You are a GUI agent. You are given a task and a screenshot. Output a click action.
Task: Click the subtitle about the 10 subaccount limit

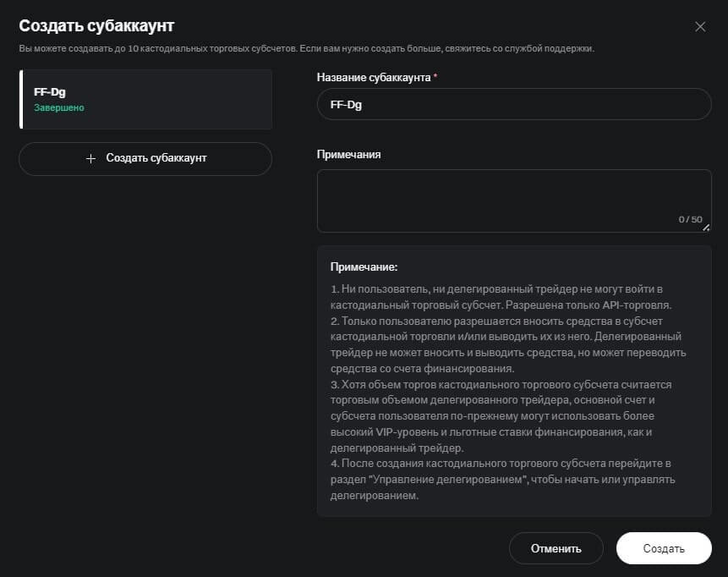click(x=306, y=48)
